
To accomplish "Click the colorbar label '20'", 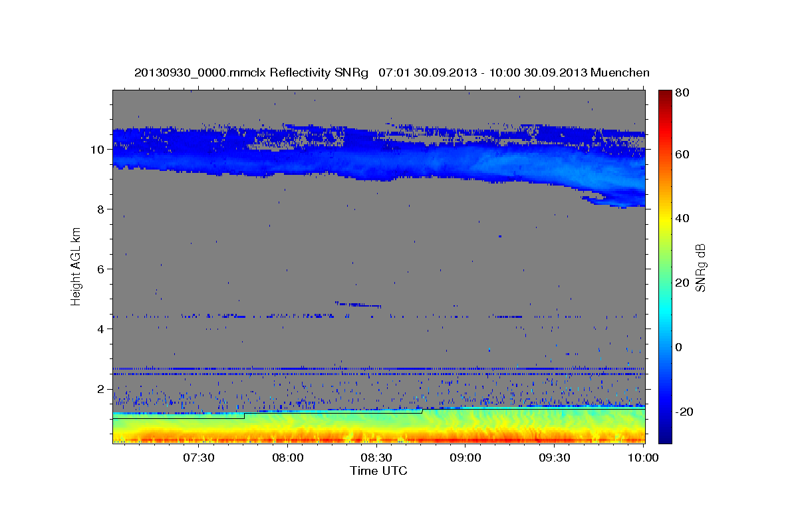I will click(x=682, y=283).
